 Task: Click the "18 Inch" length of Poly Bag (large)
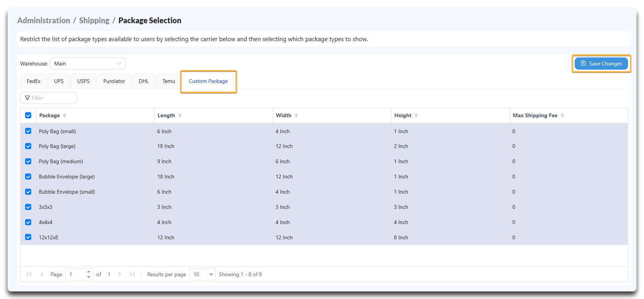click(166, 146)
